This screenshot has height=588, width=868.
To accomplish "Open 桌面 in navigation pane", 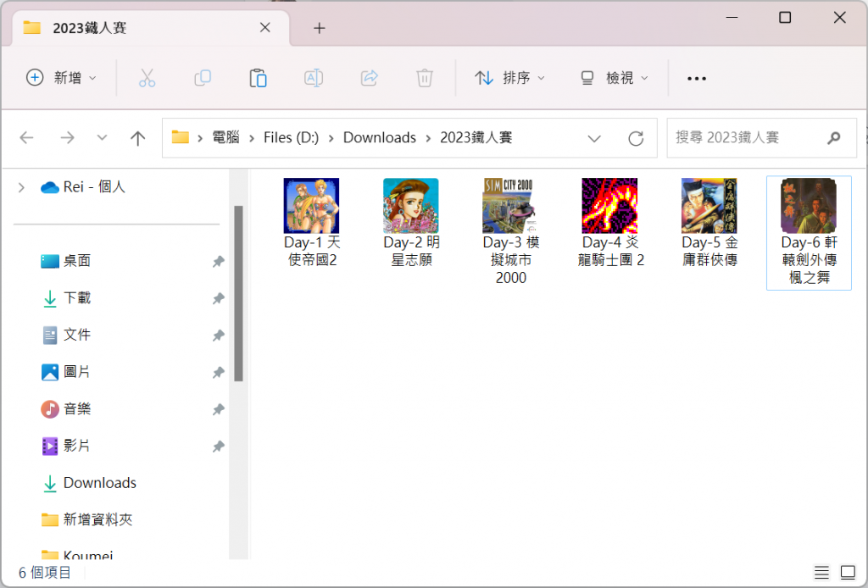I will 77,261.
